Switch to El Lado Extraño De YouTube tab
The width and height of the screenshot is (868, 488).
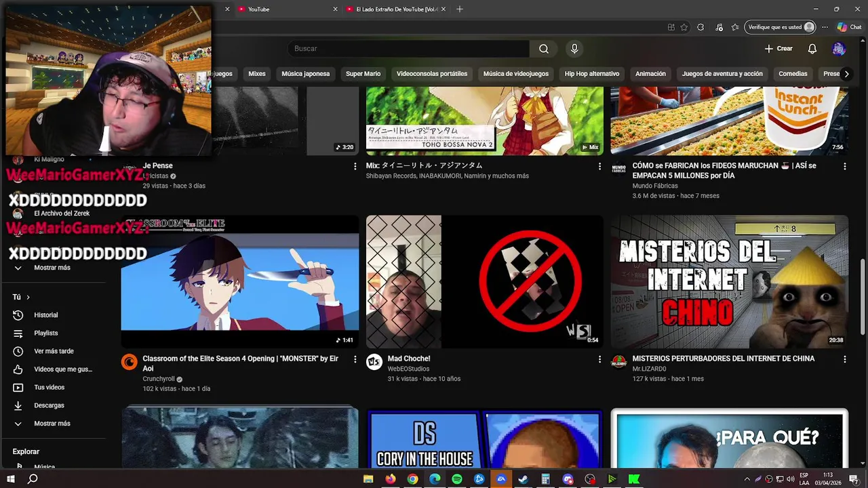395,9
